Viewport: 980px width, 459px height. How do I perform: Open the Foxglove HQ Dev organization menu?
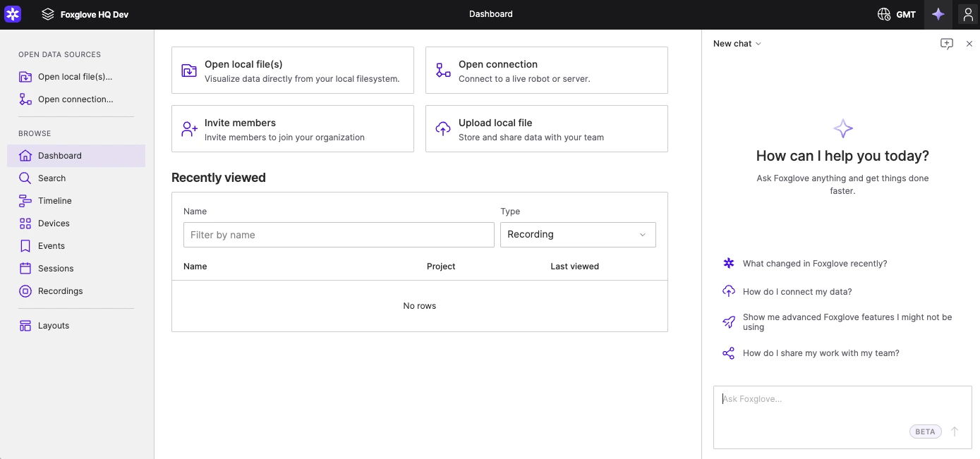tap(85, 14)
